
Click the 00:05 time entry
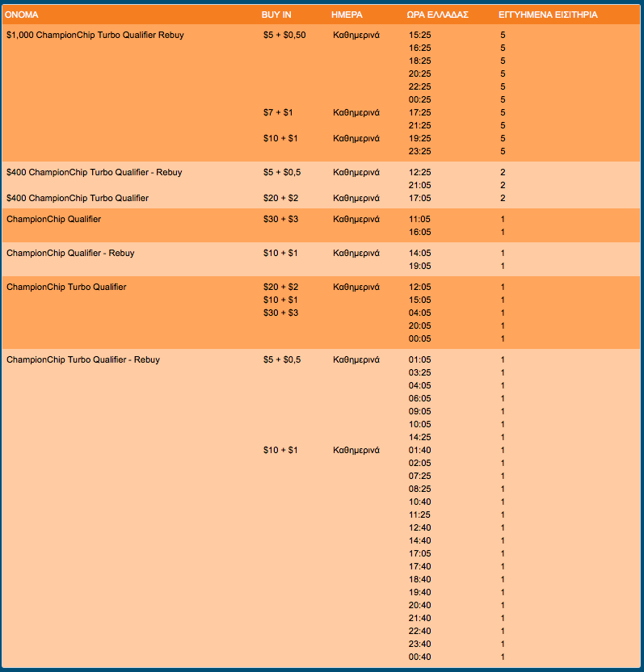pos(419,338)
